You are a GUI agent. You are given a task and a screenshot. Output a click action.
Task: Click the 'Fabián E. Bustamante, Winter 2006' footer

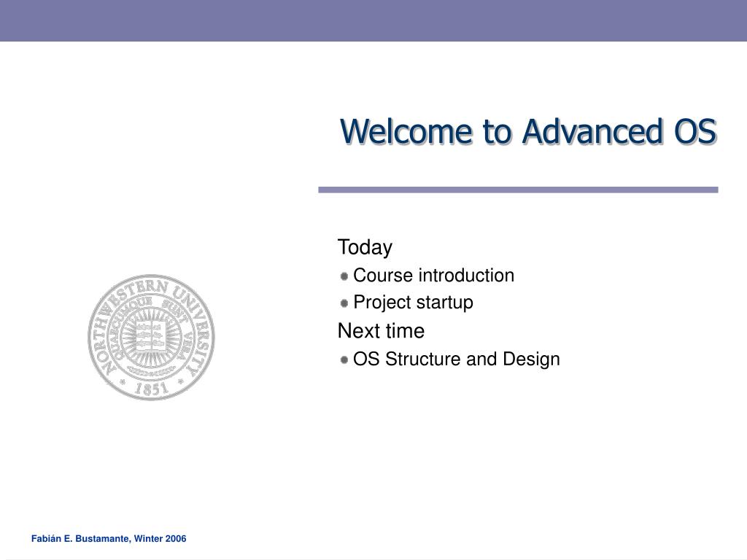109,539
